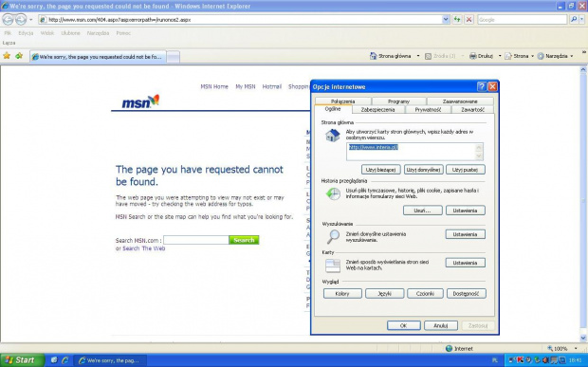
Task: Expand the Drukuj dropdown arrow
Action: coord(500,56)
